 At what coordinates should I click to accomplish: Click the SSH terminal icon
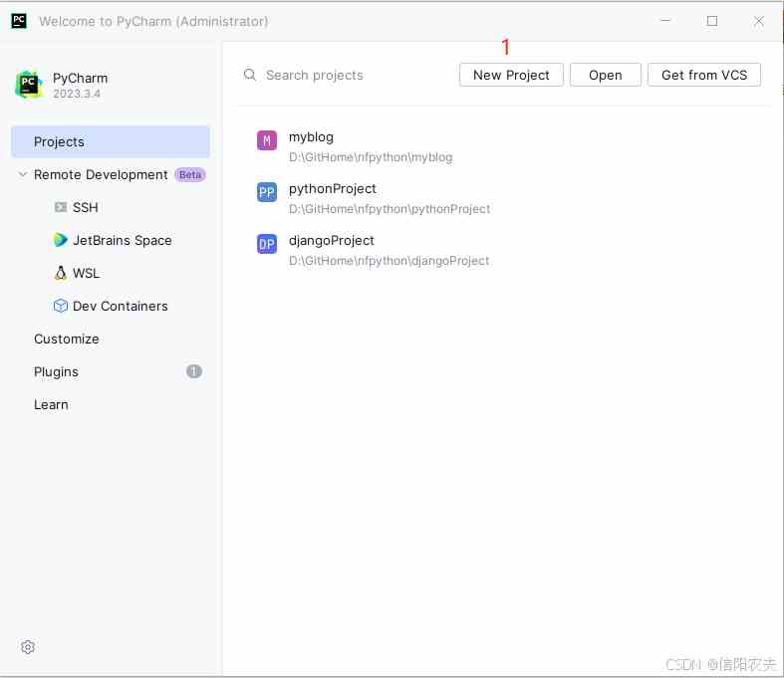click(61, 207)
